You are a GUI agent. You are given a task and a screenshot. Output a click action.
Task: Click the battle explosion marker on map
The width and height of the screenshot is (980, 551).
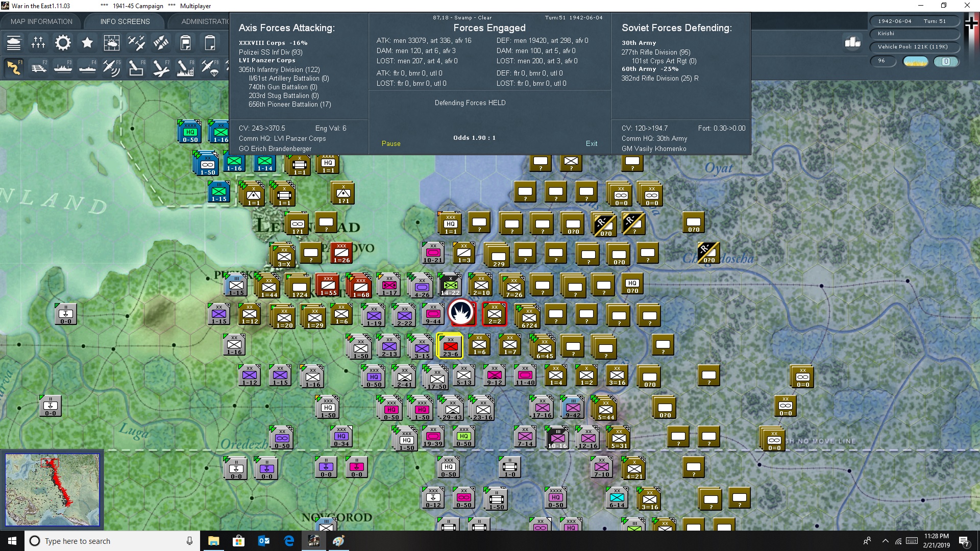click(462, 313)
